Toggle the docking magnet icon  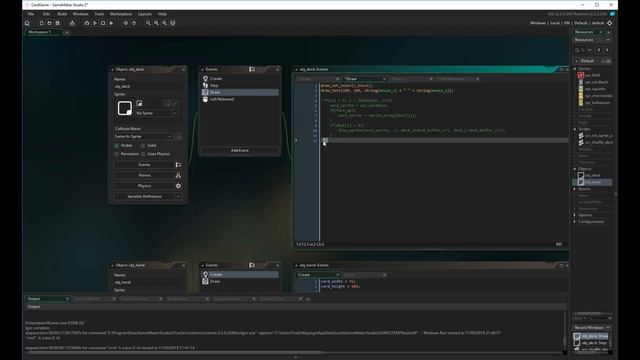(173, 23)
